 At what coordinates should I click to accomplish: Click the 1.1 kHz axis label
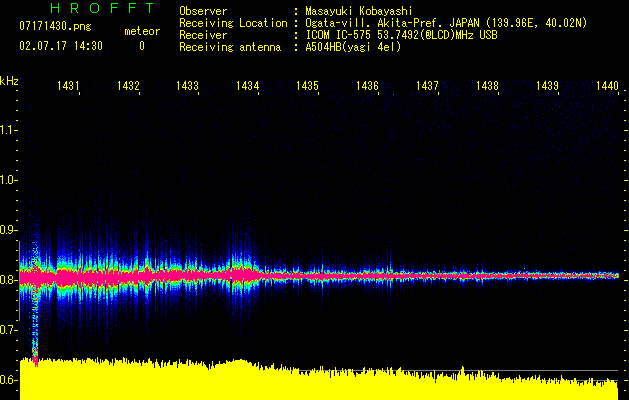[10, 130]
